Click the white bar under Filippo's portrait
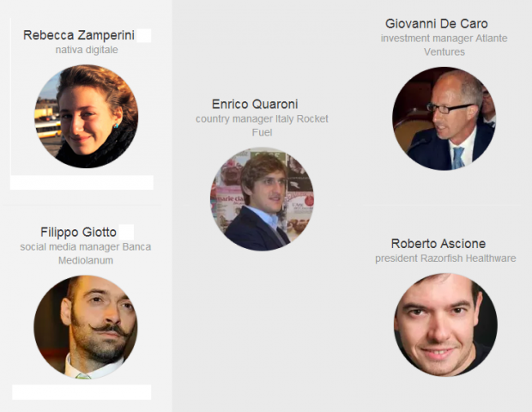This screenshot has height=412, width=532. (x=82, y=392)
